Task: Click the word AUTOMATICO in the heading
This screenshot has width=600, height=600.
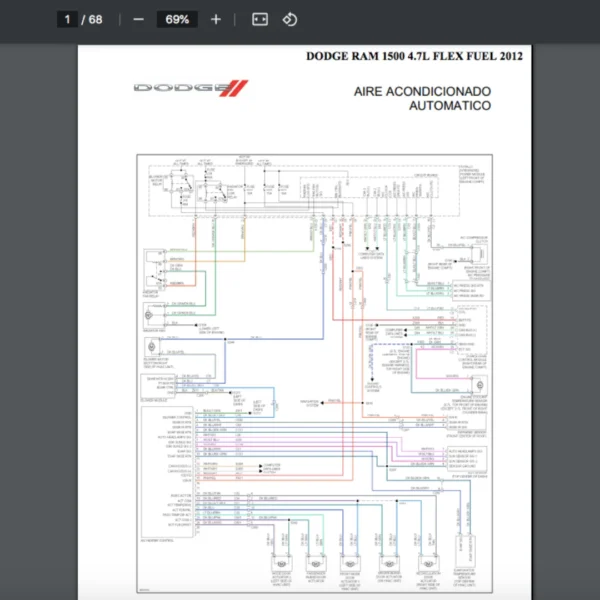Action: coord(450,105)
